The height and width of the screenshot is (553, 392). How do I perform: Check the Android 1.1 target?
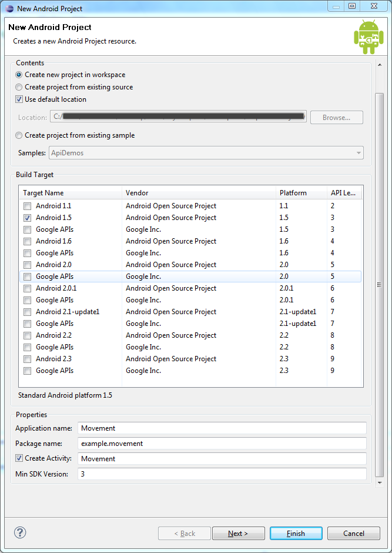(x=27, y=206)
